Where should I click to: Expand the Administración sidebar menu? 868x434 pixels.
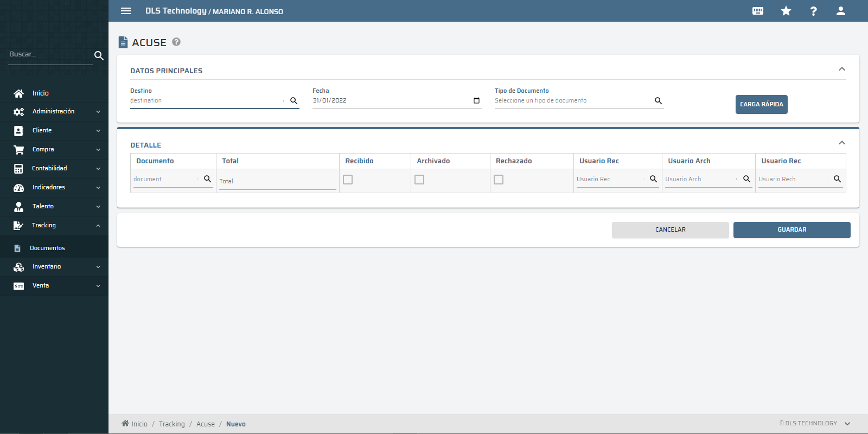point(54,111)
